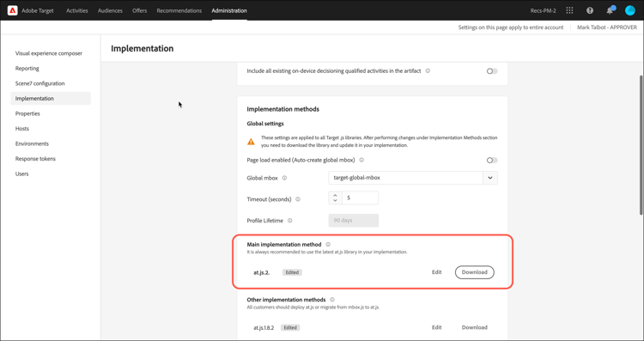The height and width of the screenshot is (341, 644).
Task: Open the user profile avatar
Action: click(629, 10)
